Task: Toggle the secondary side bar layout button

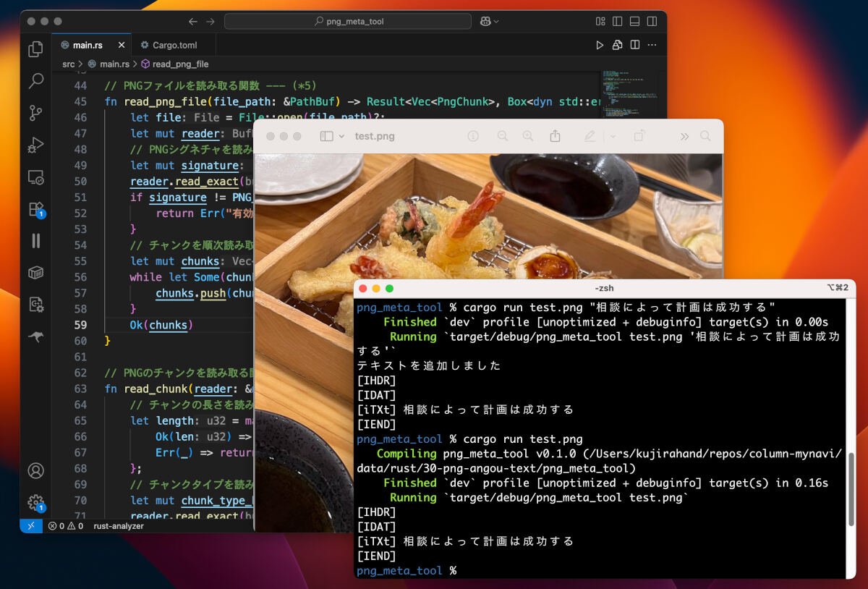Action: 652,22
